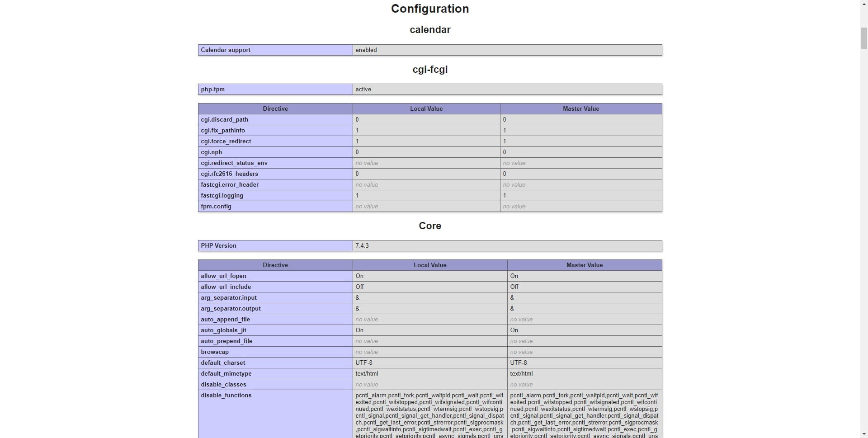Select the "allow_url_fopen" directive name
The width and height of the screenshot is (868, 438).
[x=223, y=276]
